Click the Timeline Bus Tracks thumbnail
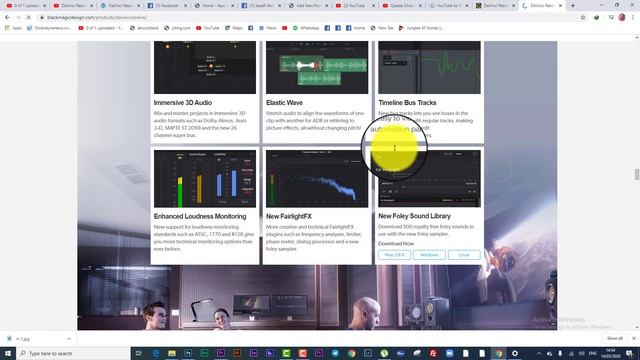 click(429, 67)
